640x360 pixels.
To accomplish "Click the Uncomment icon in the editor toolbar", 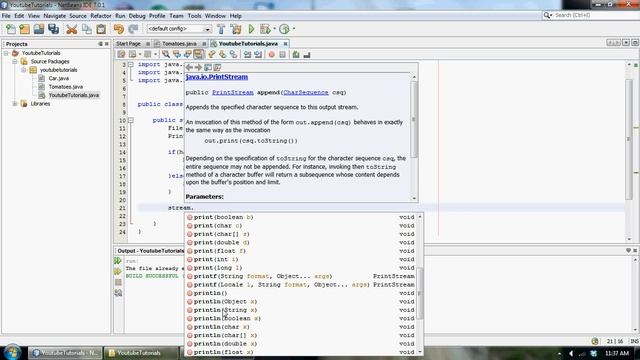I will [x=307, y=55].
